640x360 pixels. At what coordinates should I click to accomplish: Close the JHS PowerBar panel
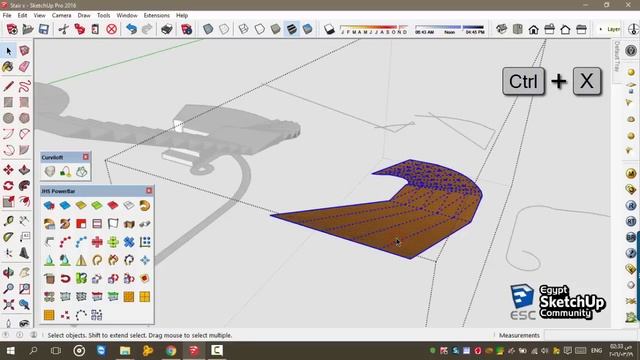149,191
